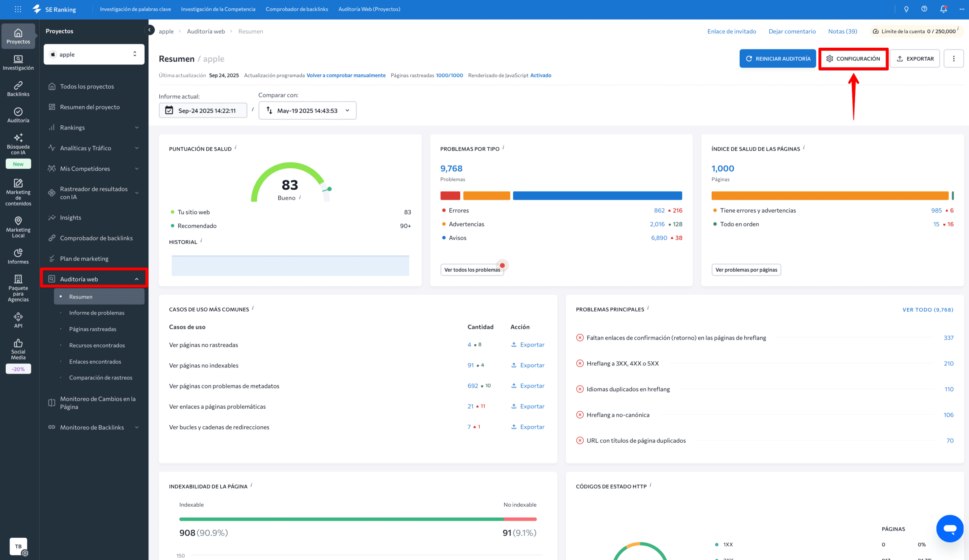Open Ver todos los problemas

[x=472, y=269]
